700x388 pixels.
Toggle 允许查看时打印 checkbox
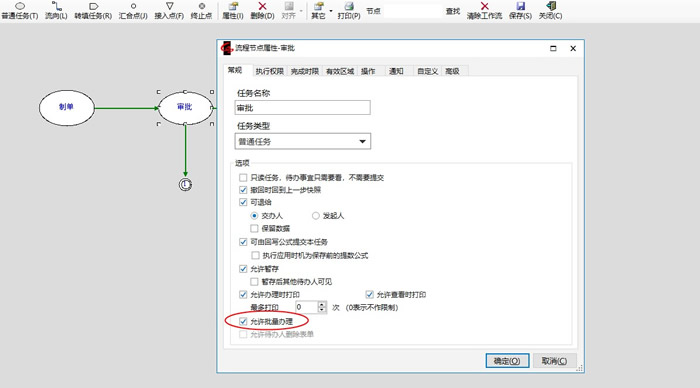(369, 295)
